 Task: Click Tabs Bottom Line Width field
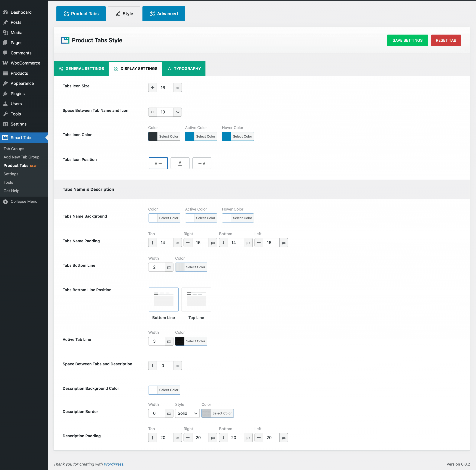pos(156,267)
